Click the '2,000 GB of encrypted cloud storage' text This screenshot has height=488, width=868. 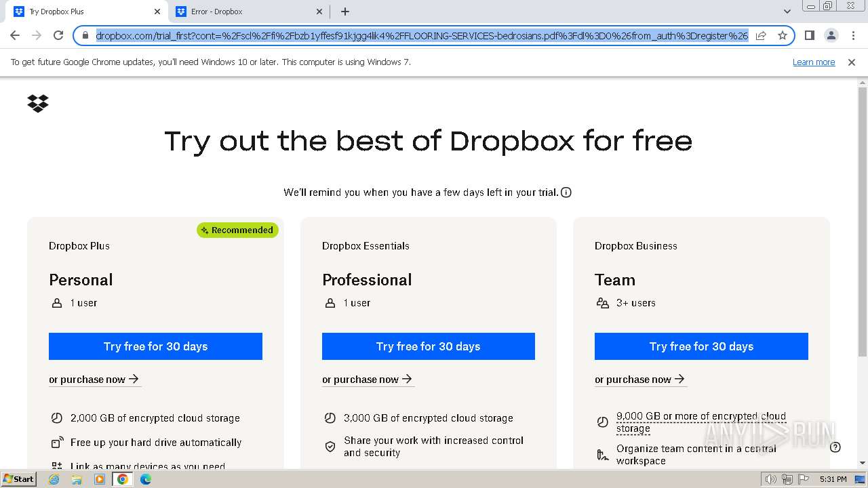point(155,418)
